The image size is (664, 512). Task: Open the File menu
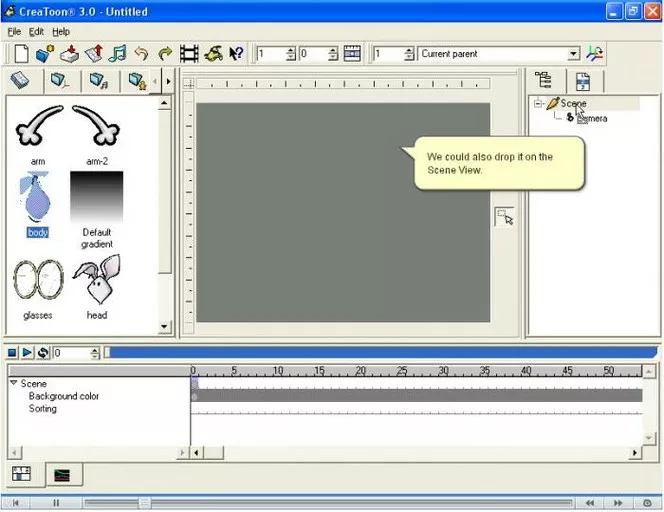13,32
